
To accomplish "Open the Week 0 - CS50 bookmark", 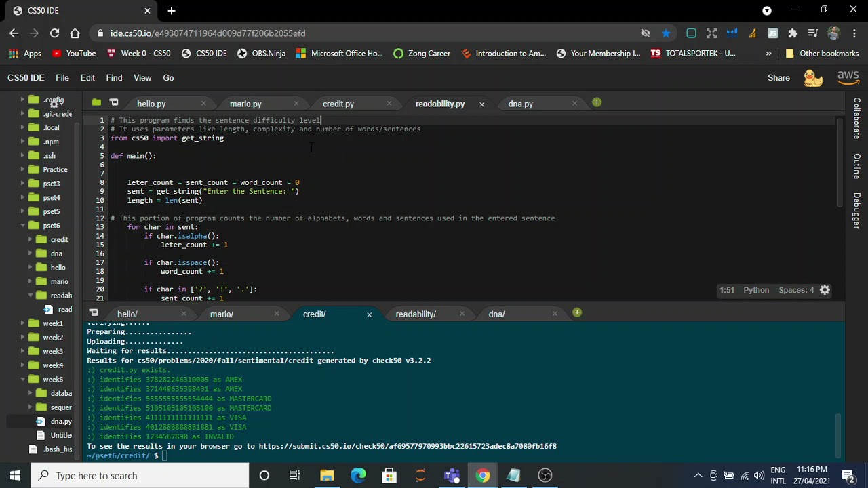I will tap(138, 53).
